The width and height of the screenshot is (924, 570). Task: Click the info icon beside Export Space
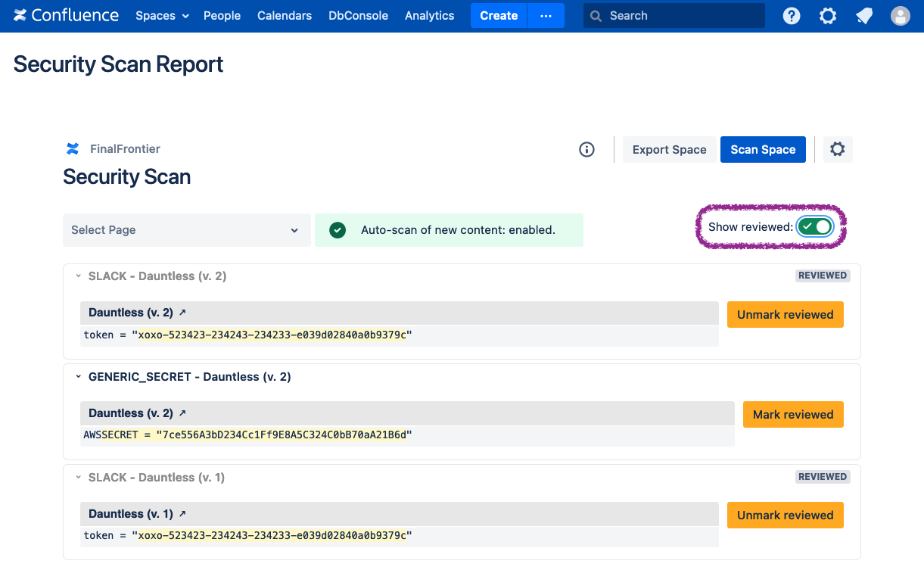click(586, 150)
